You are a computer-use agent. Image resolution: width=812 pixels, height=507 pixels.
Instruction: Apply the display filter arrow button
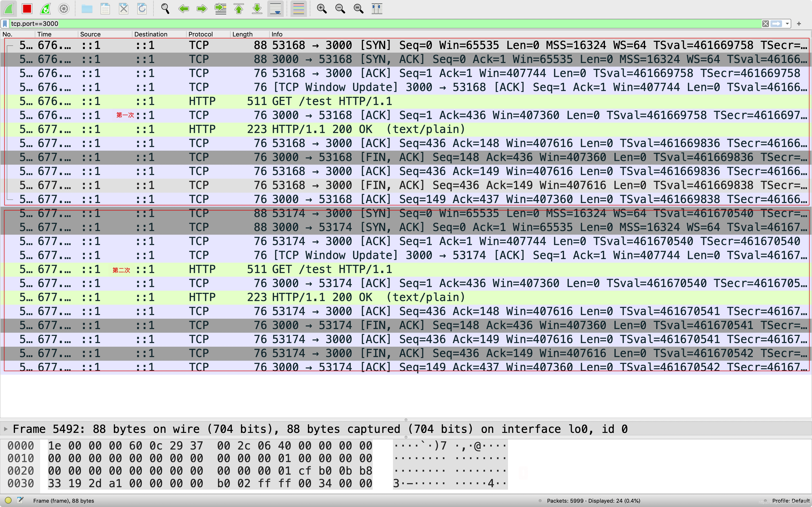(776, 23)
